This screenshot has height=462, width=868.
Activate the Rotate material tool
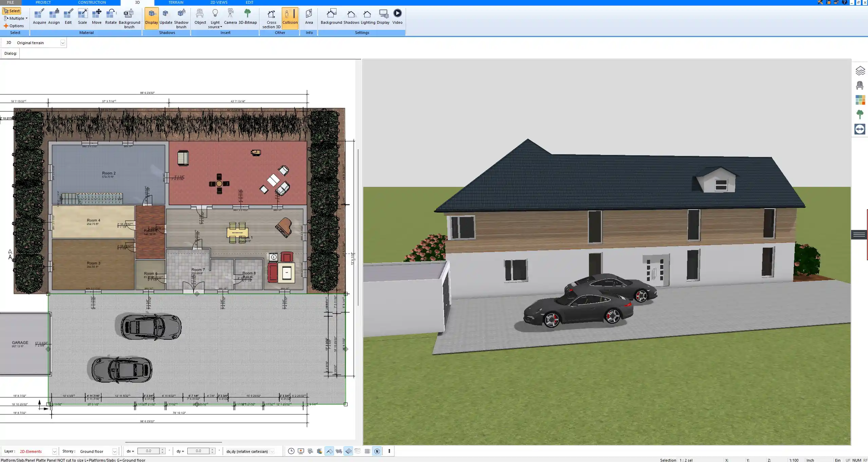(x=111, y=17)
